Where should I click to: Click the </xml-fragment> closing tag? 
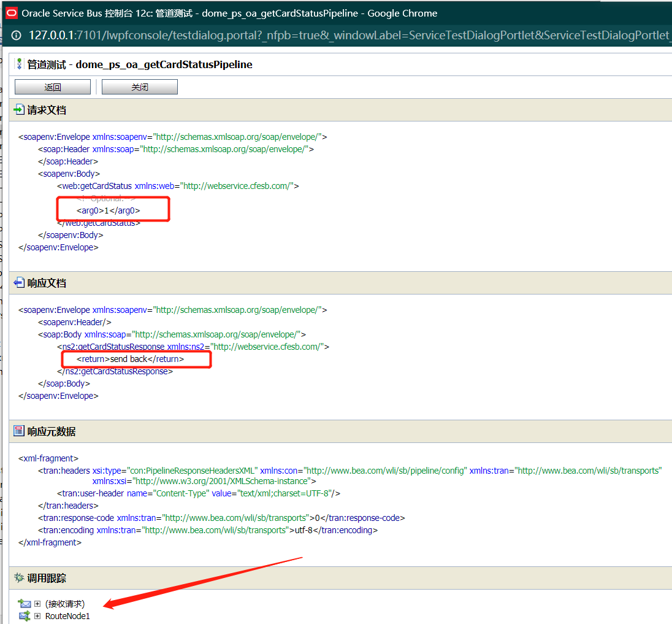(50, 542)
